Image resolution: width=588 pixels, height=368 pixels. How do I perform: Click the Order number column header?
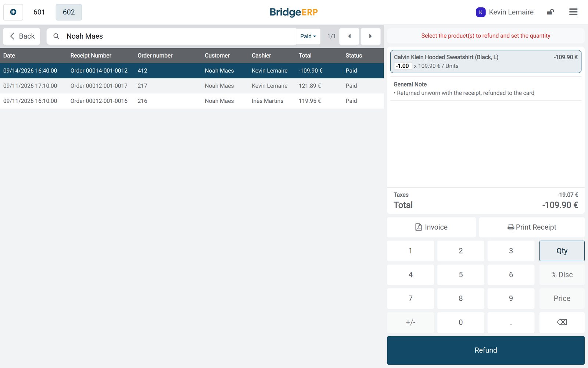coord(155,56)
